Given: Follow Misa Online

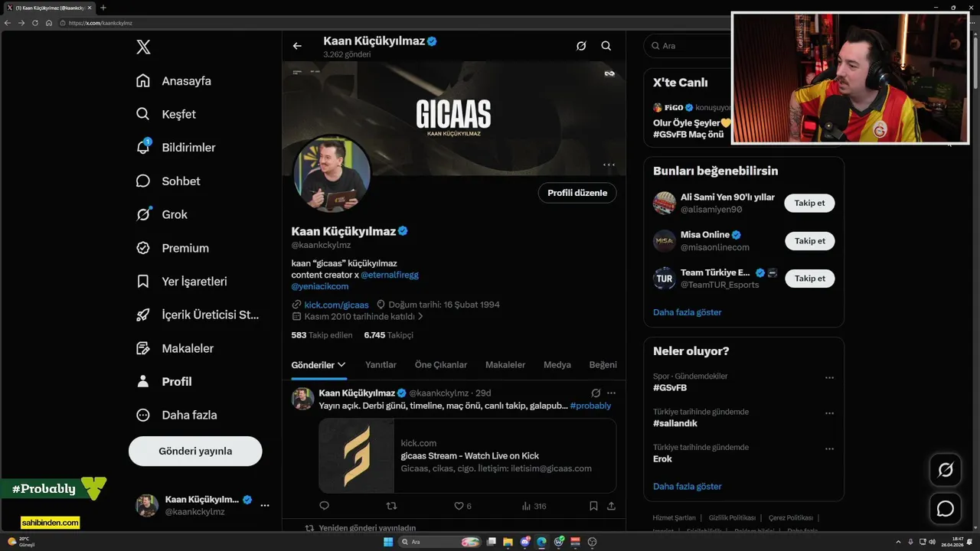Looking at the screenshot, I should (809, 241).
